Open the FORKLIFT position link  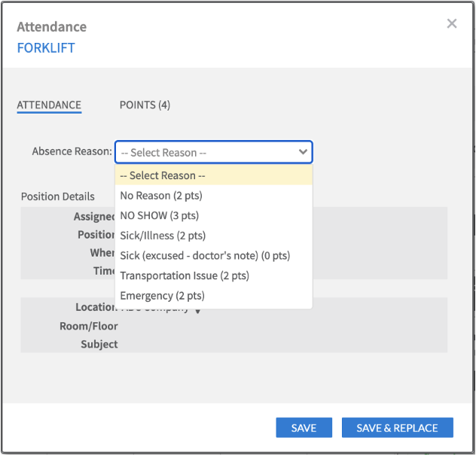click(x=46, y=48)
